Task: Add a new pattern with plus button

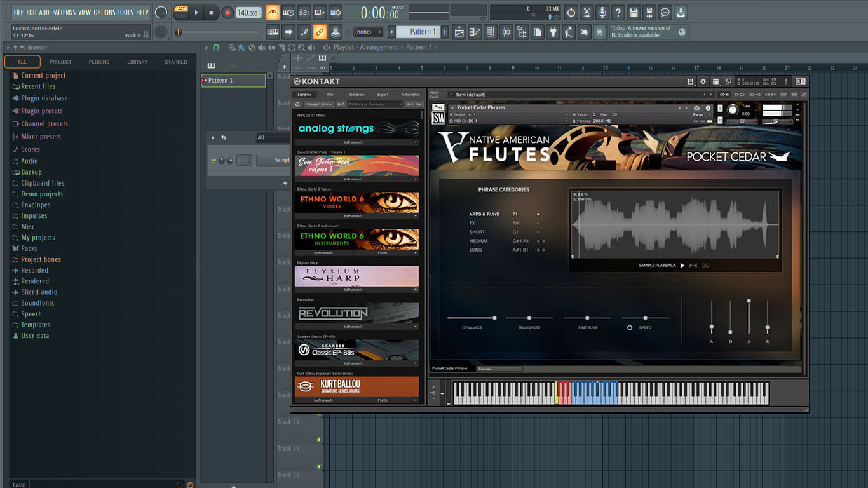Action: tap(445, 32)
